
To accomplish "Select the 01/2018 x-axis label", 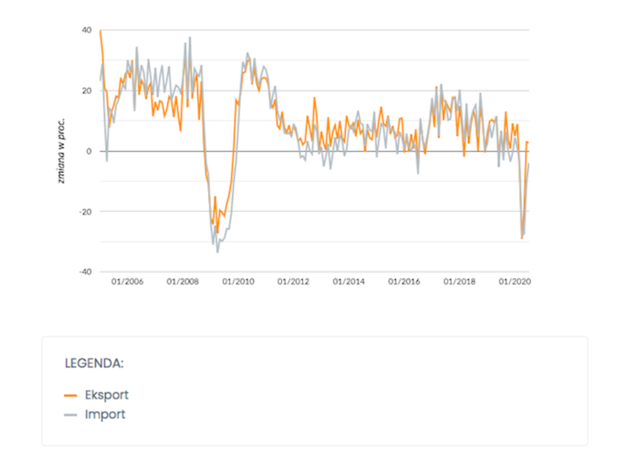I will coord(459,282).
